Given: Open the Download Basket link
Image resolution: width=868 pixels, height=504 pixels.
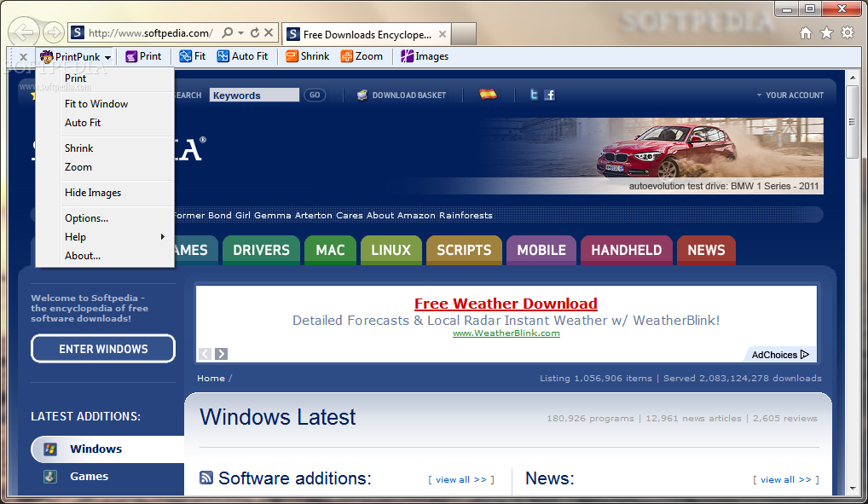Looking at the screenshot, I should click(x=402, y=96).
